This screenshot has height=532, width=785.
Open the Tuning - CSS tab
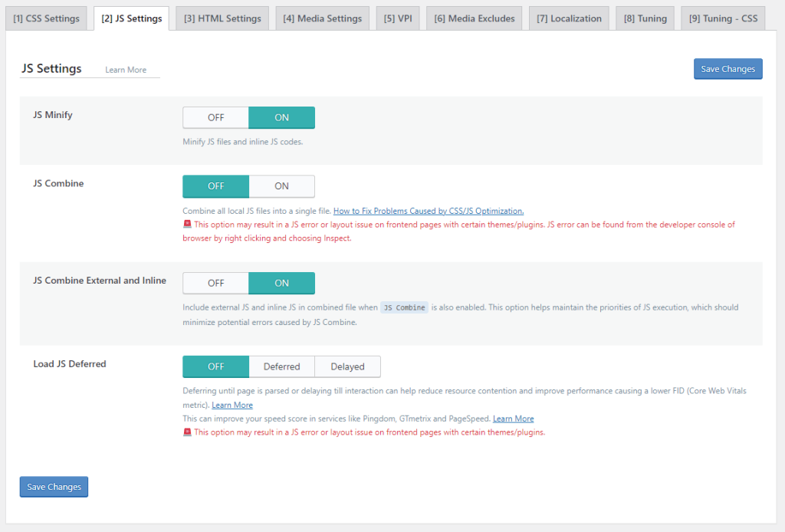coord(723,18)
